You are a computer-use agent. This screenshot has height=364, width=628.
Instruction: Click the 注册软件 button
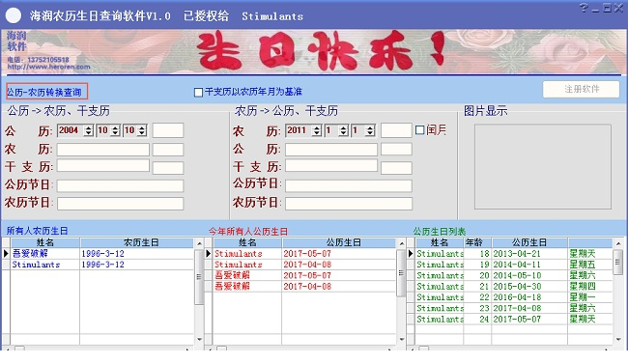coord(581,89)
